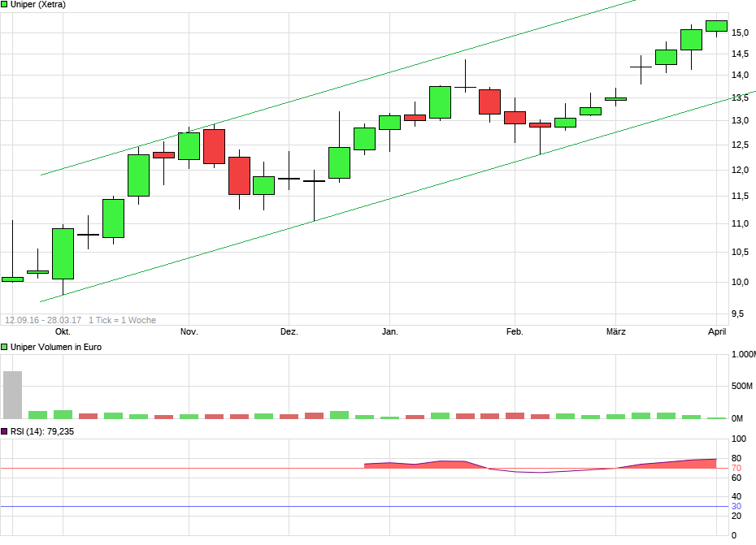This screenshot has height=545, width=756.
Task: Select the 'Uniper Volumen in Euro' label
Action: pyautogui.click(x=56, y=347)
